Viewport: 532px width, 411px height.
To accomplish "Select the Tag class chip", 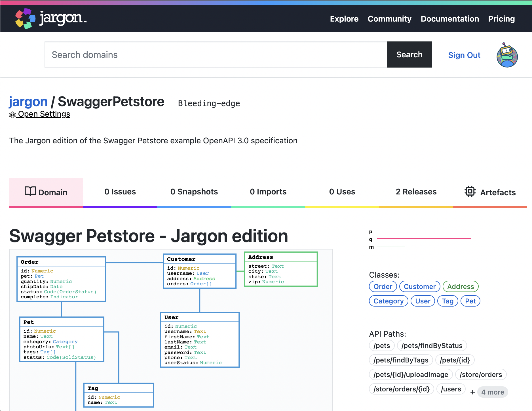I will click(447, 301).
